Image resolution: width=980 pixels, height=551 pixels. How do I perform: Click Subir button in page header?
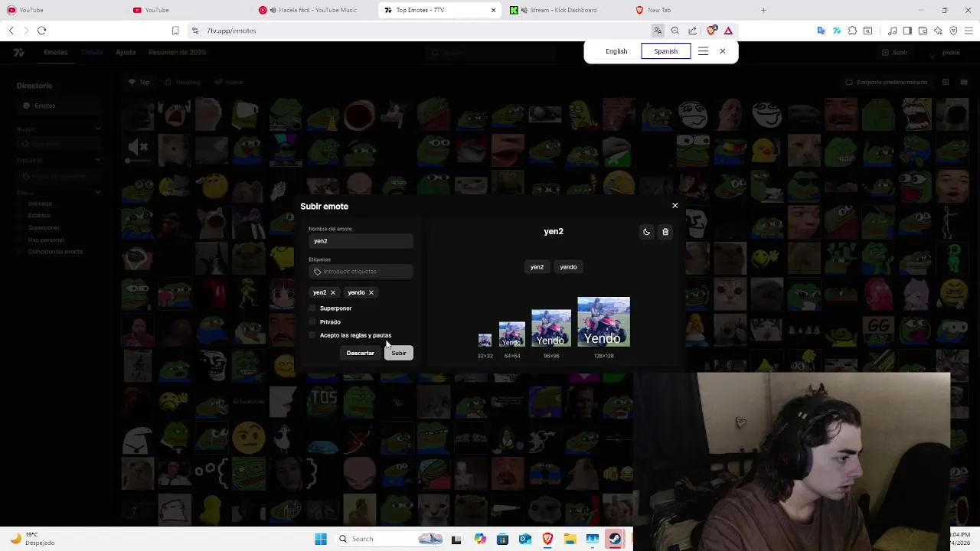click(895, 52)
